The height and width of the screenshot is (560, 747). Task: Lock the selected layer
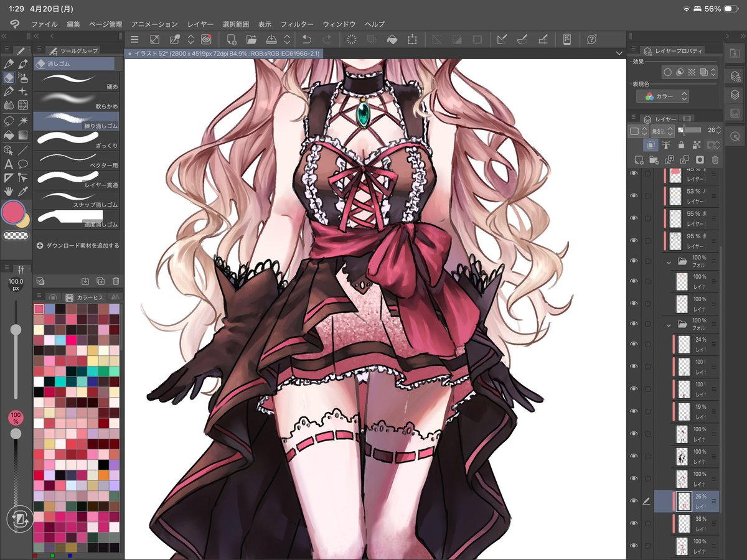point(682,144)
